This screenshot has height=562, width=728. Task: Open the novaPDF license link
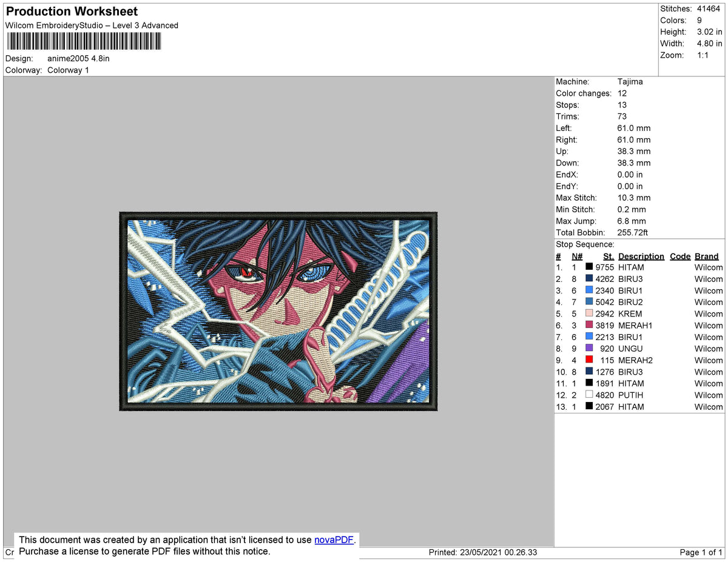point(333,540)
